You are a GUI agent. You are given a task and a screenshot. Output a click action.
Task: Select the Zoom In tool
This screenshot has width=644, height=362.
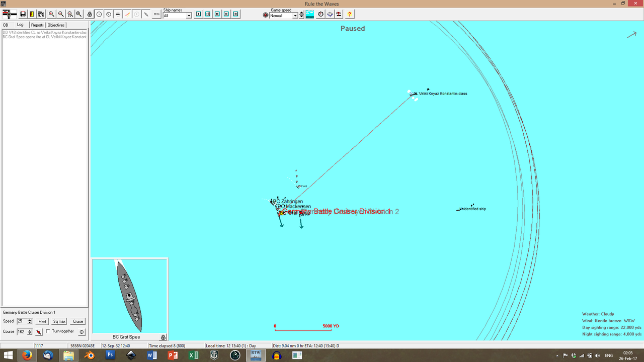click(x=51, y=14)
